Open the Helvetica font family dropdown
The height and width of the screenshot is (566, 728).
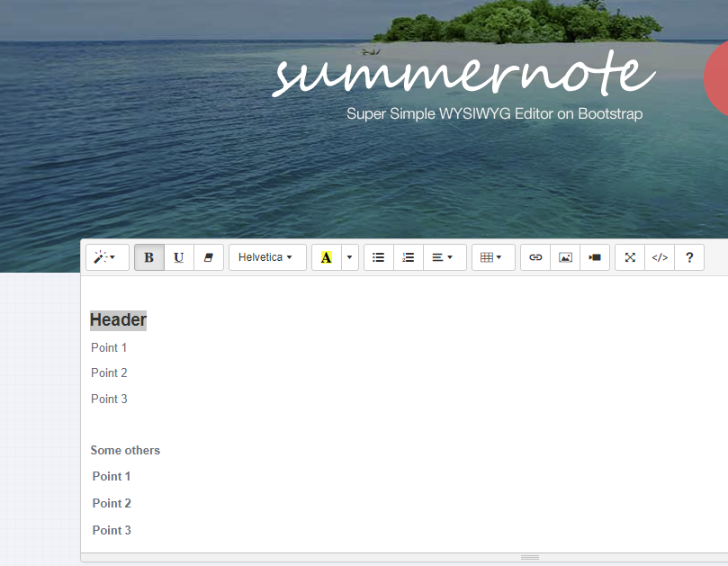click(x=266, y=257)
